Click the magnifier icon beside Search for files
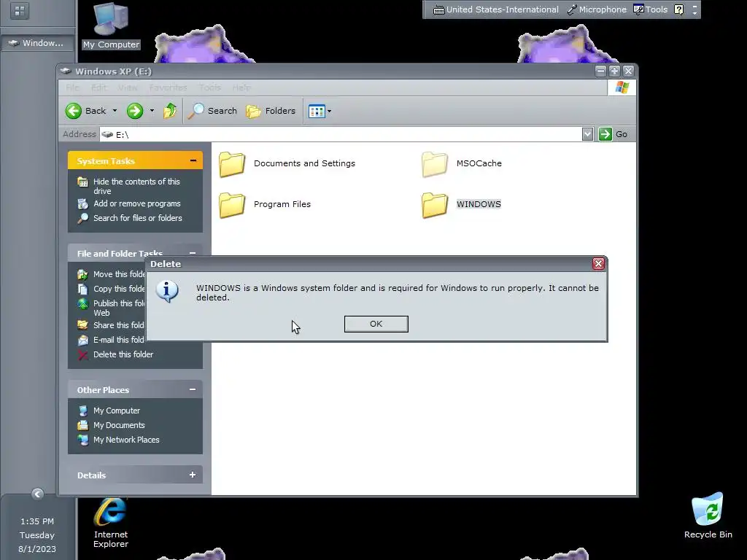This screenshot has width=747, height=560. coord(83,218)
